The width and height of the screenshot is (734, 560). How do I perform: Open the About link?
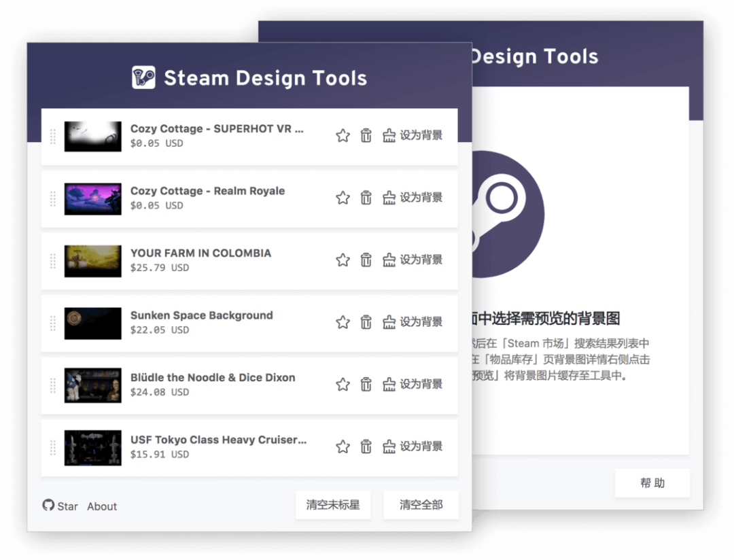point(101,506)
